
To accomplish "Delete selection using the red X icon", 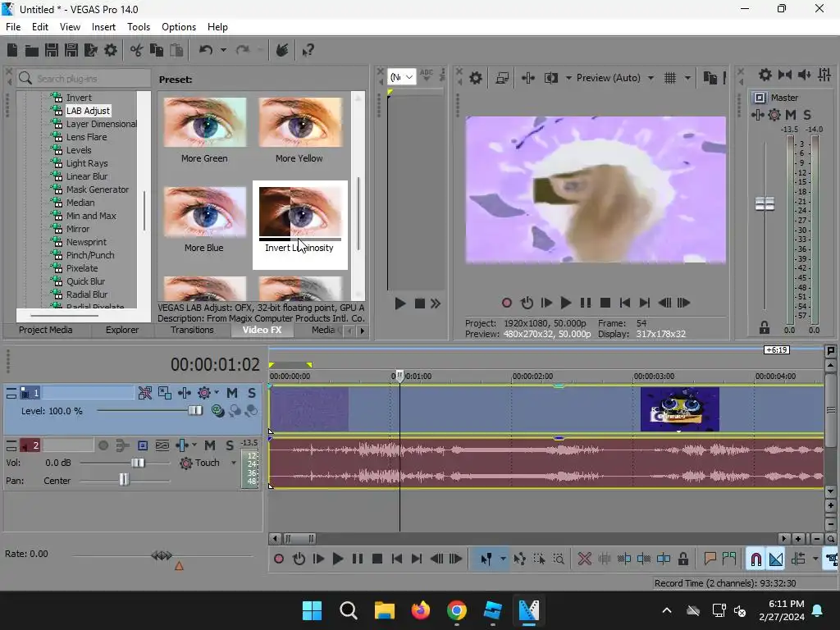I will click(x=584, y=559).
